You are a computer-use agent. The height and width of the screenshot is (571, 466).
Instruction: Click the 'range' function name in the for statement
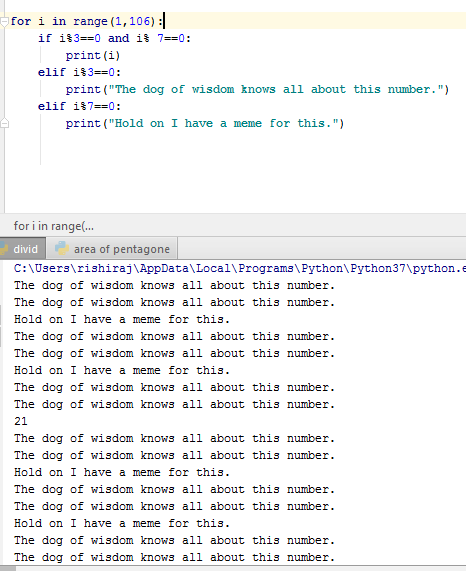tap(90, 21)
